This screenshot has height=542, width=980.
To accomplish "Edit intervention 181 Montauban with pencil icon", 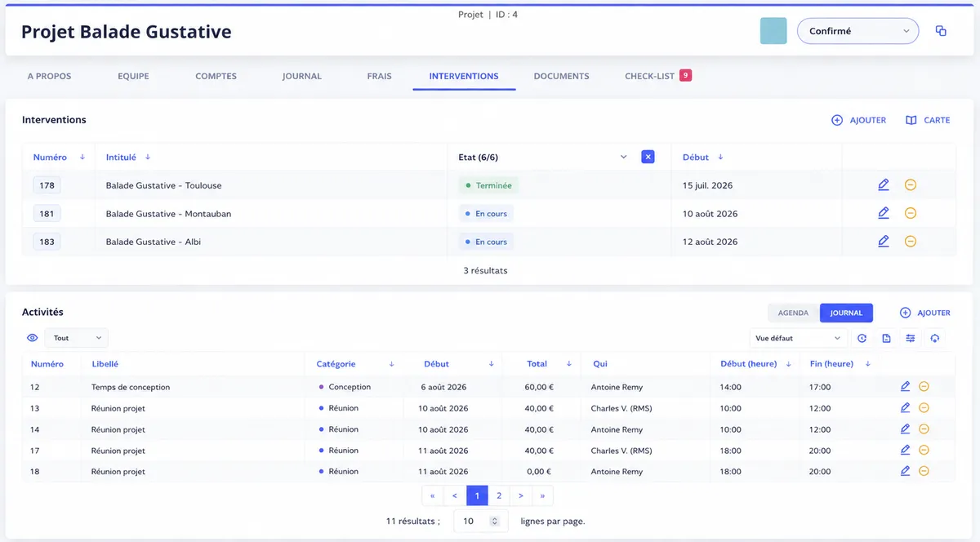I will tap(883, 213).
